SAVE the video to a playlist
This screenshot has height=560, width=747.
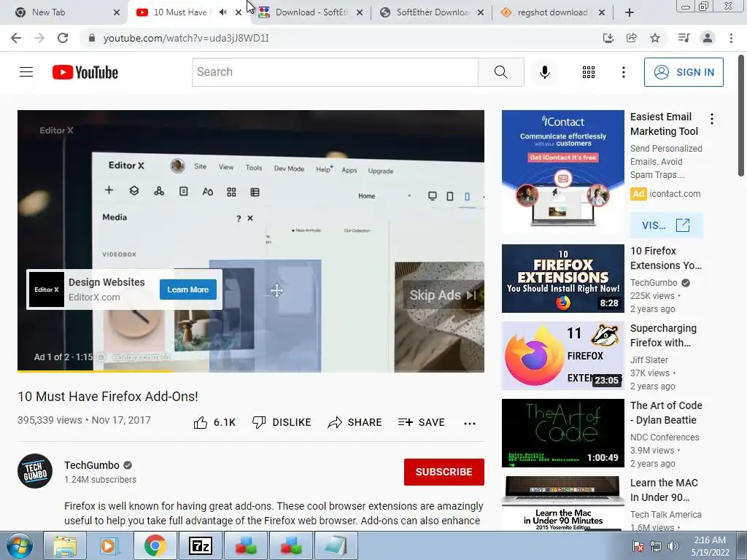coord(422,422)
